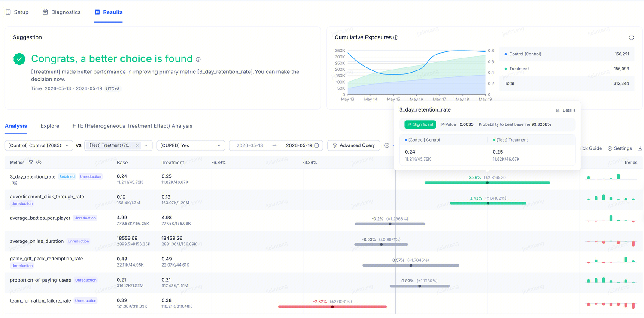Click game_gift_pack_redemption_rate metric name
Image resolution: width=644 pixels, height=318 pixels.
point(46,259)
